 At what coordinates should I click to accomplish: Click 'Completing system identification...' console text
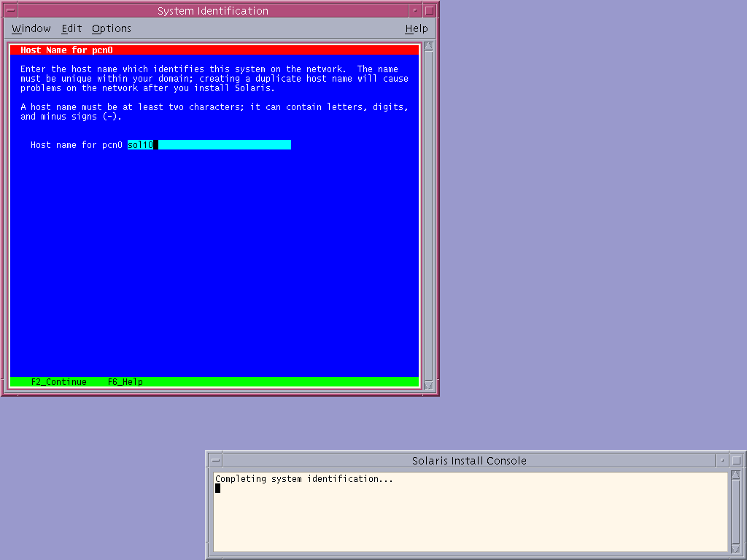click(304, 479)
